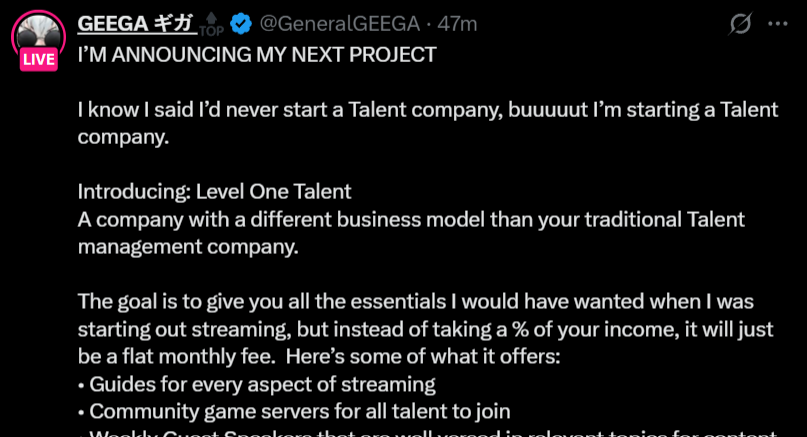Visit the @GeneralGEEGA handle
The width and height of the screenshot is (807, 437).
tap(340, 24)
